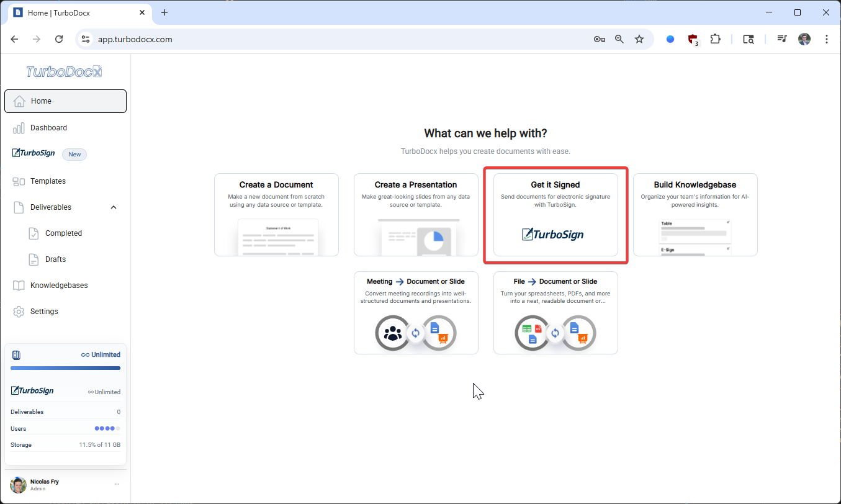
Task: Open TurboSign in the sidebar navigation
Action: click(x=34, y=154)
